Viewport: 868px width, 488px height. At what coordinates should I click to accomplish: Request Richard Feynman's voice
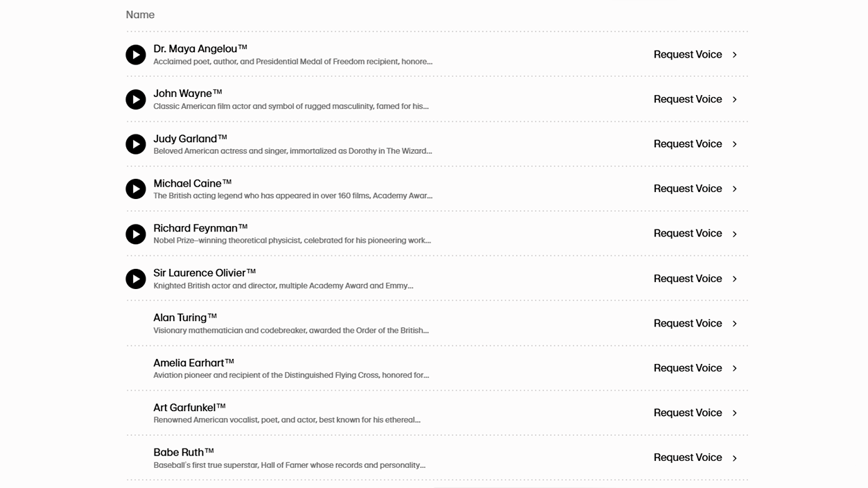point(688,234)
